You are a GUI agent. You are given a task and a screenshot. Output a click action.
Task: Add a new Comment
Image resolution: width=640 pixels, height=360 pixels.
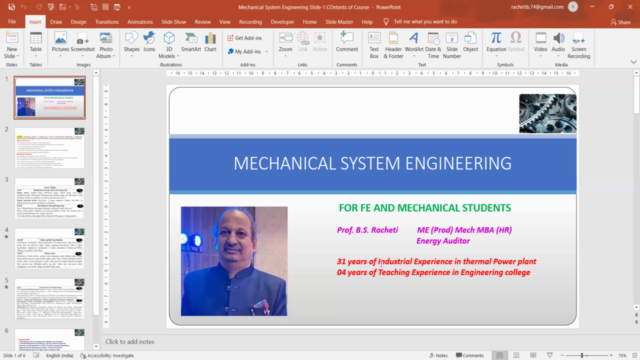[x=347, y=42]
